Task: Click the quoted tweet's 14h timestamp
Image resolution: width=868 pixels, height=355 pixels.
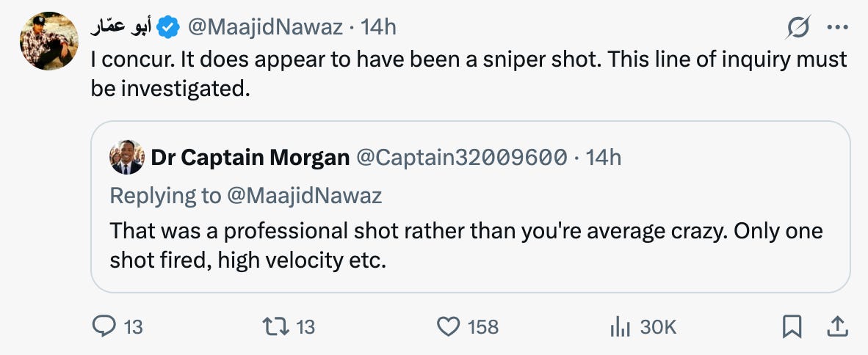Action: pos(604,157)
